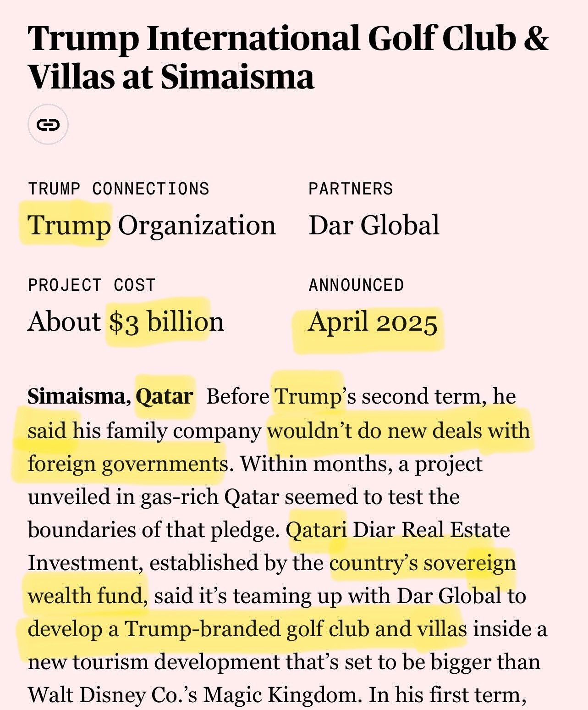
Task: Select the TRUMP CONNECTIONS label
Action: point(119,189)
